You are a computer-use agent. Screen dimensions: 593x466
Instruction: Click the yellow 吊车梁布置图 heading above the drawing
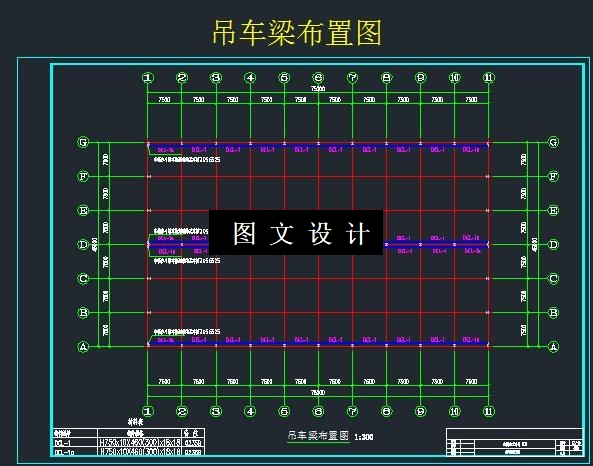(297, 33)
